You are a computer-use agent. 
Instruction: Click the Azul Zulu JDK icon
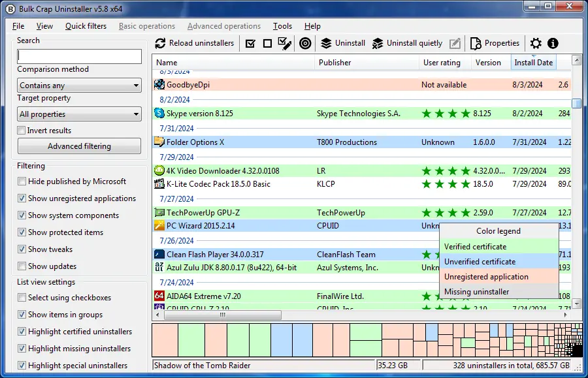[159, 268]
